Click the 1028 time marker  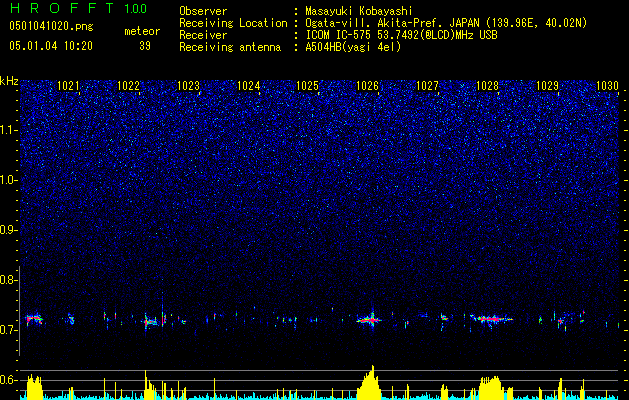point(487,86)
